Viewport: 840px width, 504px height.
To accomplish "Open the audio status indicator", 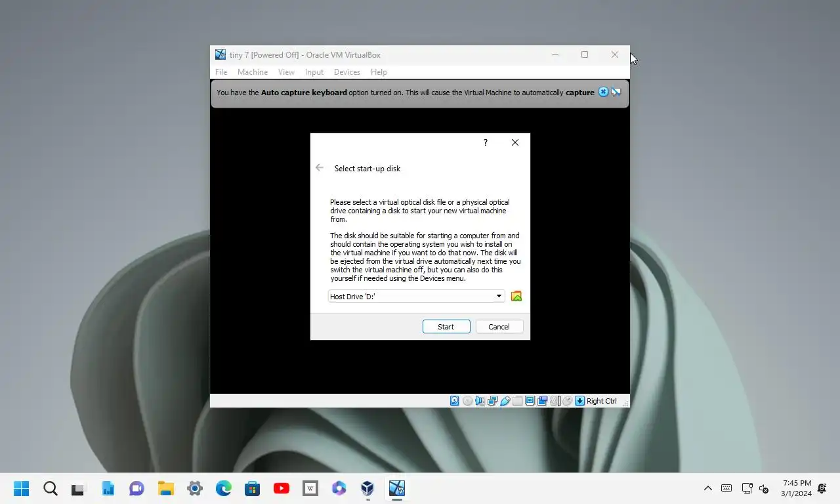I will [x=480, y=401].
